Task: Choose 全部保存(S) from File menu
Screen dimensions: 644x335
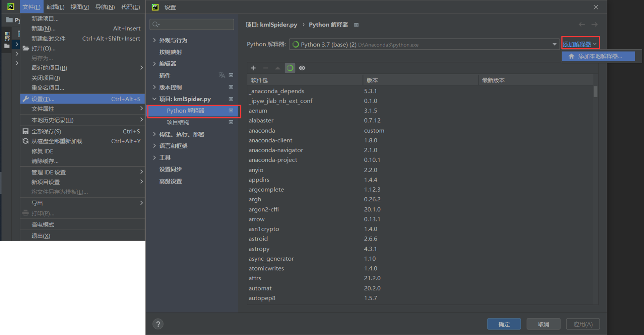Action: (82, 131)
